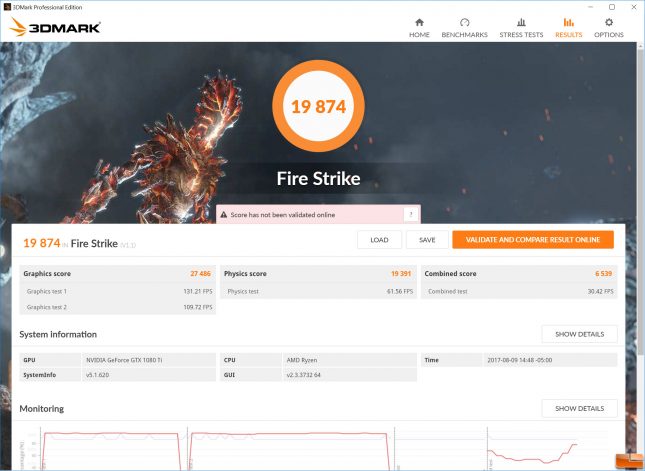Open the Benchmarks tab
Viewport: 645px width, 471px height.
click(x=464, y=28)
